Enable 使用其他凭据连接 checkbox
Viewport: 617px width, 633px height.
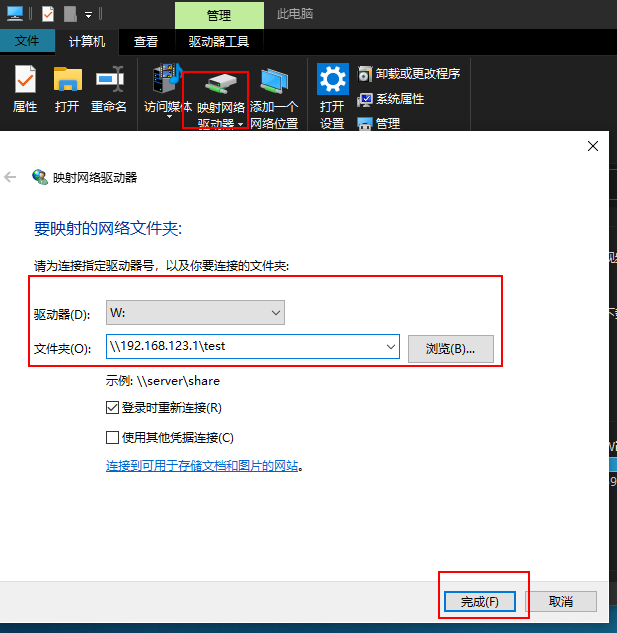(x=113, y=437)
